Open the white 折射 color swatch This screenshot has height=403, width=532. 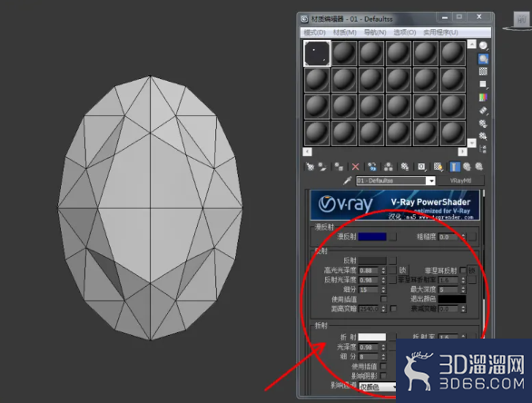(372, 337)
